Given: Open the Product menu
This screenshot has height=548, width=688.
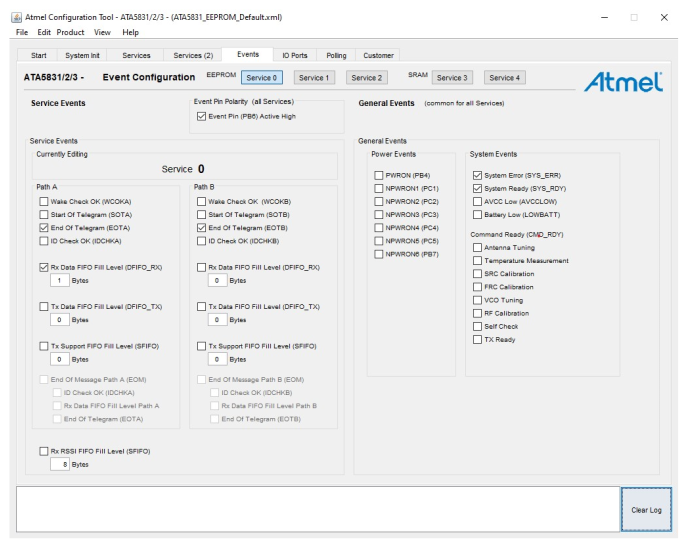Looking at the screenshot, I should click(x=70, y=32).
